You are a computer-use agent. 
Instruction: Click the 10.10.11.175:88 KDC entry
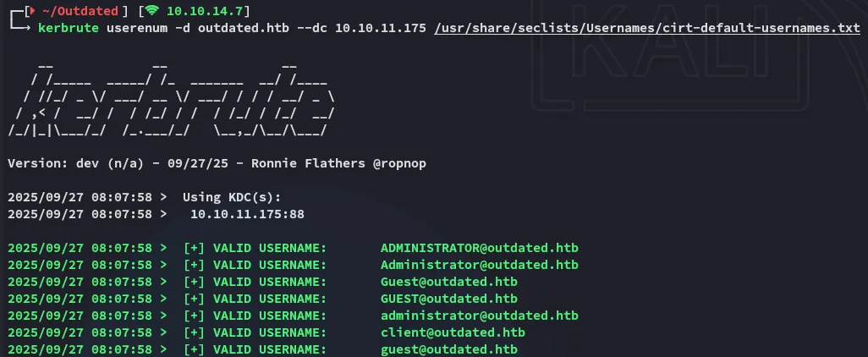click(247, 214)
